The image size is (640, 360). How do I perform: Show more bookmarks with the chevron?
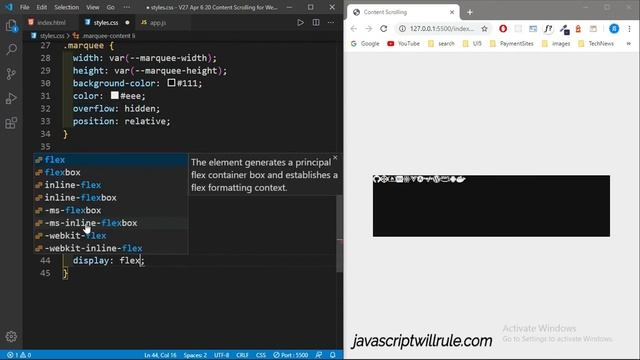click(x=629, y=44)
